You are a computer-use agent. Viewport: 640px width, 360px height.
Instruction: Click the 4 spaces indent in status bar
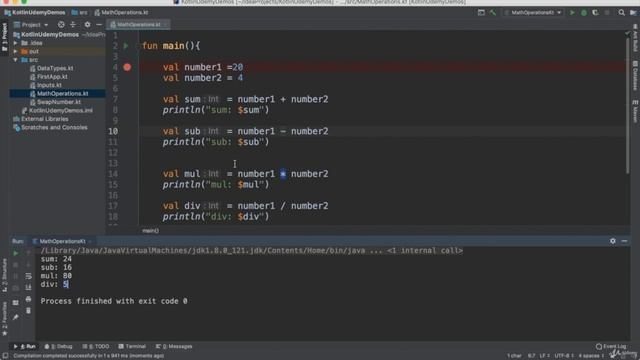click(x=590, y=356)
